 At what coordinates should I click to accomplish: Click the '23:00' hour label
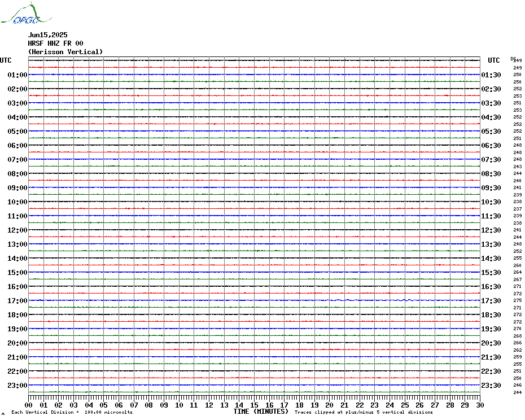point(17,385)
